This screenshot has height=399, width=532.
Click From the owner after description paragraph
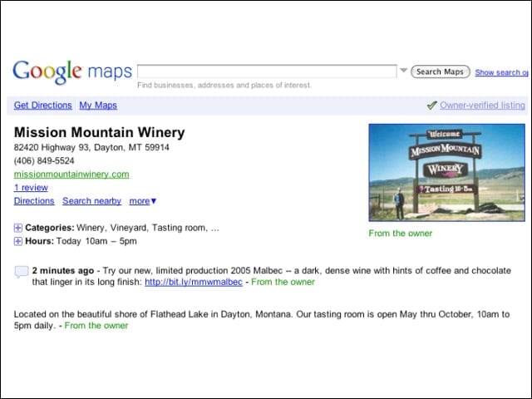click(x=96, y=325)
